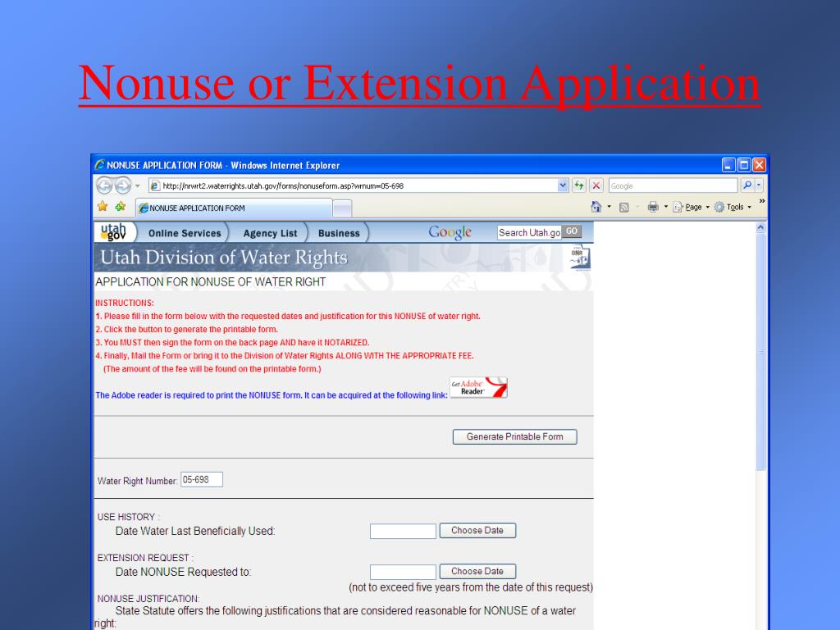This screenshot has width=840, height=630.
Task: Click the browser Back arrow button
Action: point(104,186)
